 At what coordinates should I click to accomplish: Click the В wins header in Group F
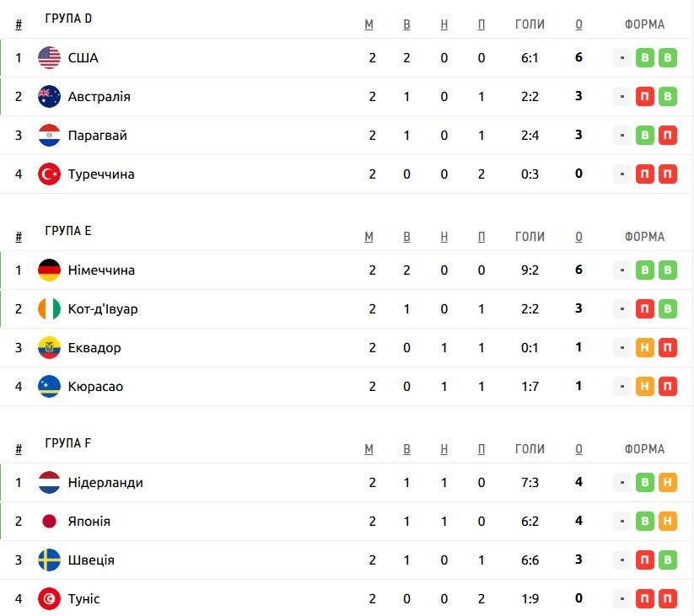click(406, 449)
